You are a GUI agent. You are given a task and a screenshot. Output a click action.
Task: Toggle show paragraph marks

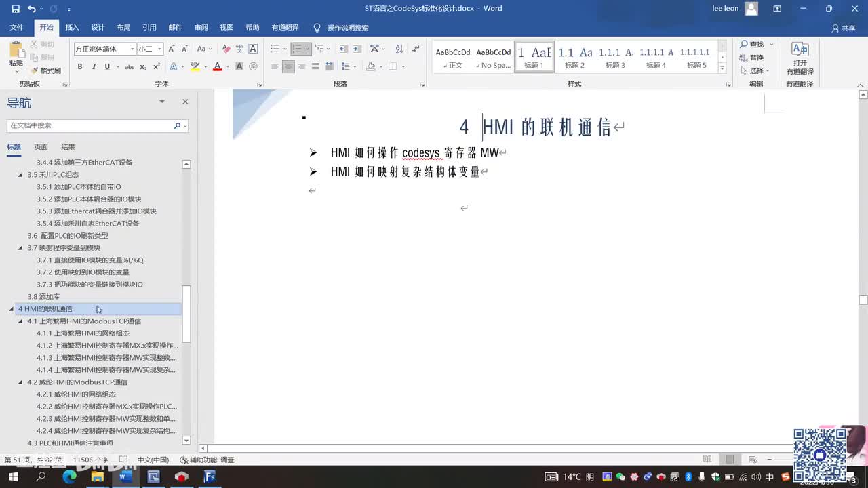click(415, 49)
